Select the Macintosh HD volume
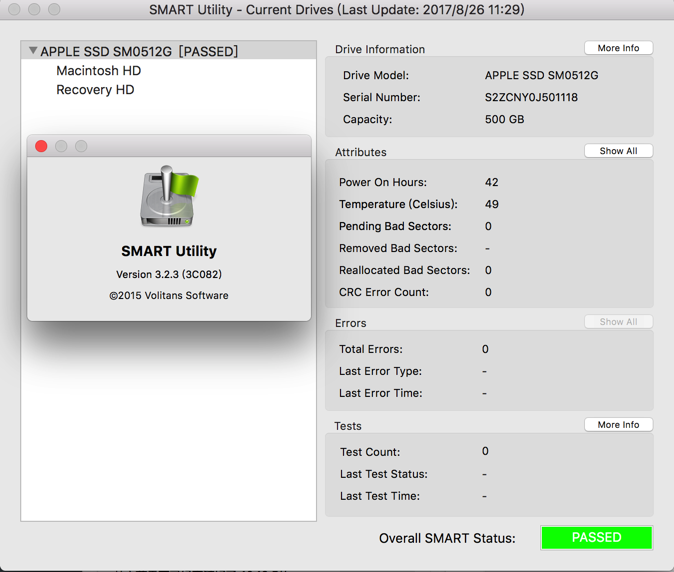The height and width of the screenshot is (572, 674). coord(98,70)
